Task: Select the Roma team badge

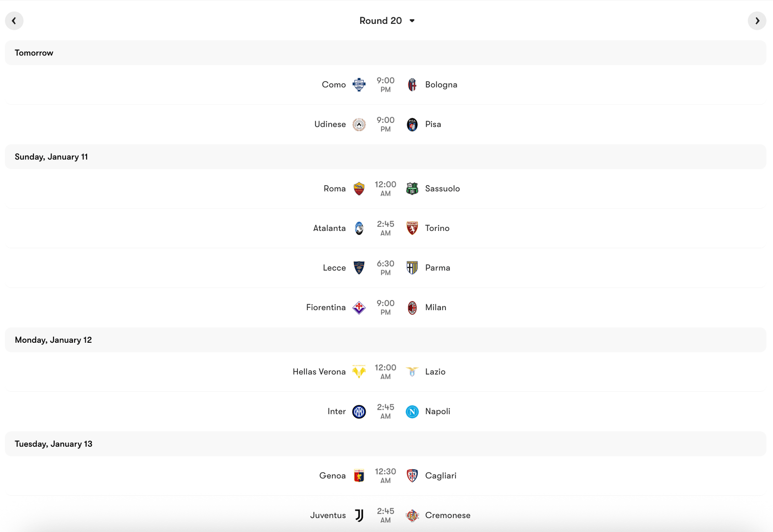Action: click(x=359, y=188)
